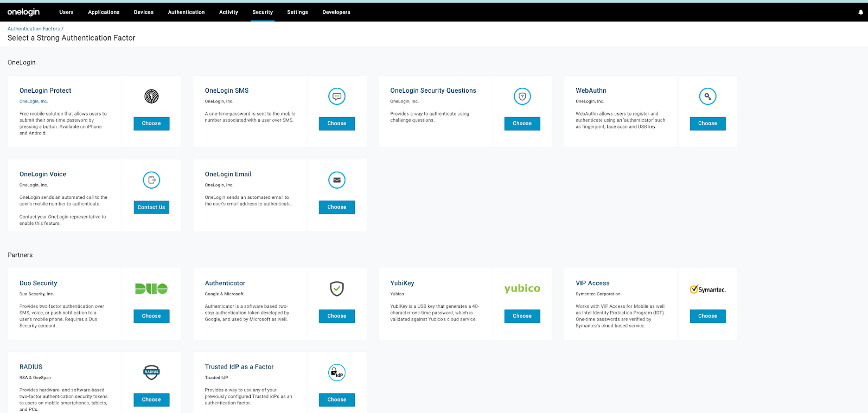868x413 pixels.
Task: Choose WebAuthn factor
Action: tap(708, 124)
